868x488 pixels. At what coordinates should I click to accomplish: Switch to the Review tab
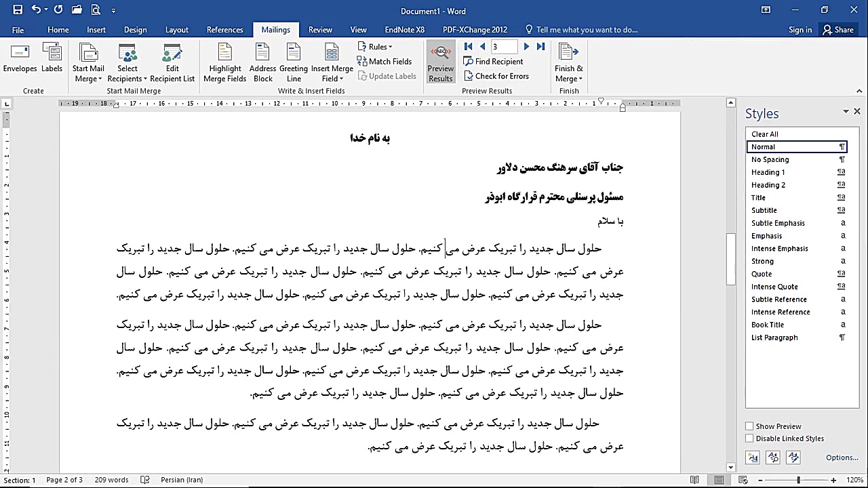(320, 29)
